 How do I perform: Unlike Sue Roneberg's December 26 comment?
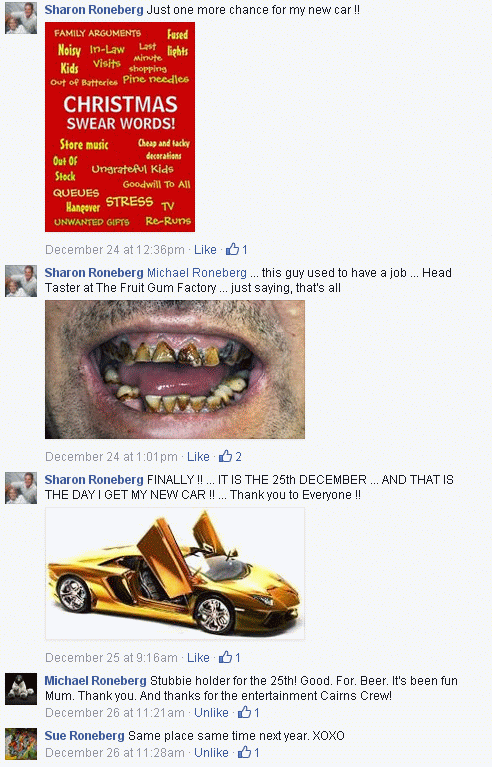[211, 752]
